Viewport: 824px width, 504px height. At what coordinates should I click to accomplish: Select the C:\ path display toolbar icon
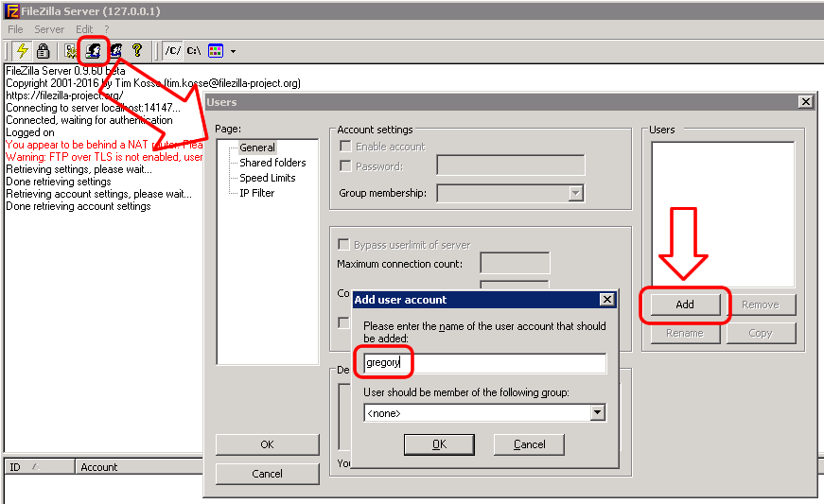(194, 50)
